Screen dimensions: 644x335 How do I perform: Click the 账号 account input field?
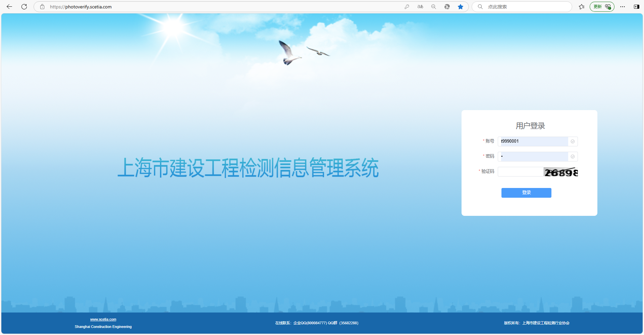point(533,141)
